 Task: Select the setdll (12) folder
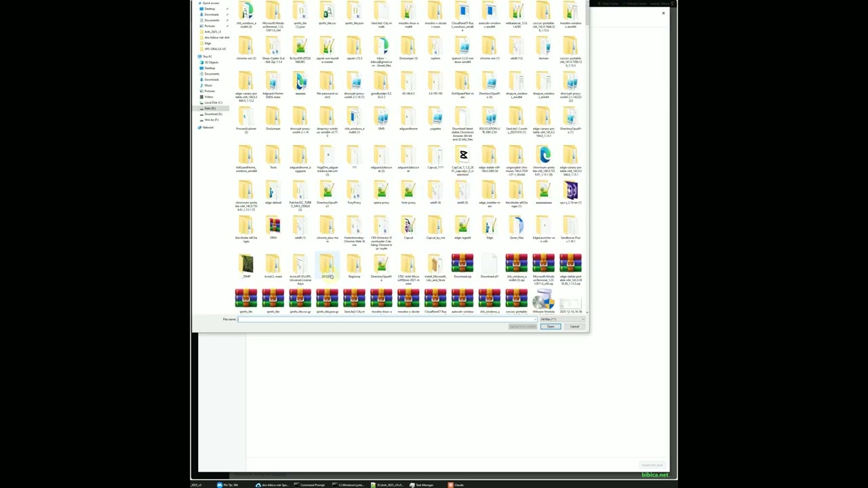[517, 49]
